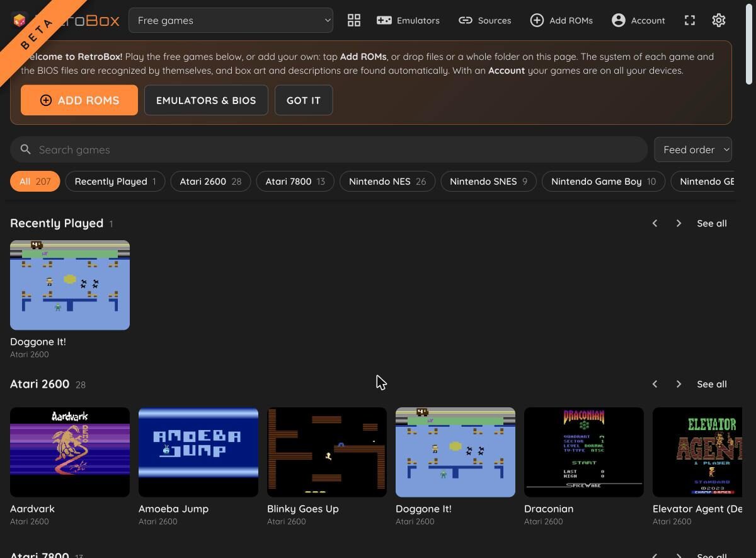
Task: Click the RetroBox logo
Action: tap(66, 20)
